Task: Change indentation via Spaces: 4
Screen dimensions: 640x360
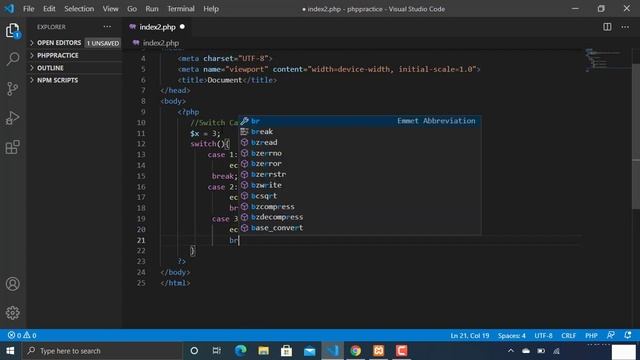Action: click(x=511, y=336)
